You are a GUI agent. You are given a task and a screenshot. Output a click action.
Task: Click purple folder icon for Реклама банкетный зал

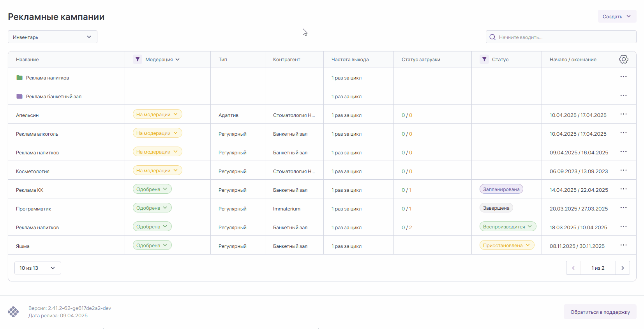(19, 96)
